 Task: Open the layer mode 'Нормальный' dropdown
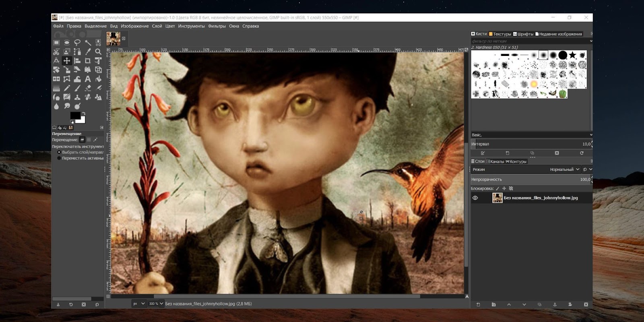(x=565, y=169)
